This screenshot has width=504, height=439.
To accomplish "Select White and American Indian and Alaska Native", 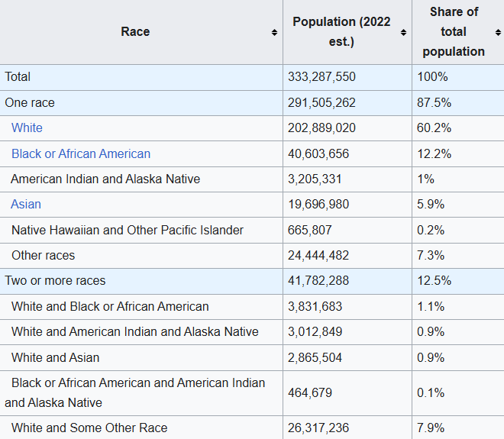I will (x=135, y=331).
